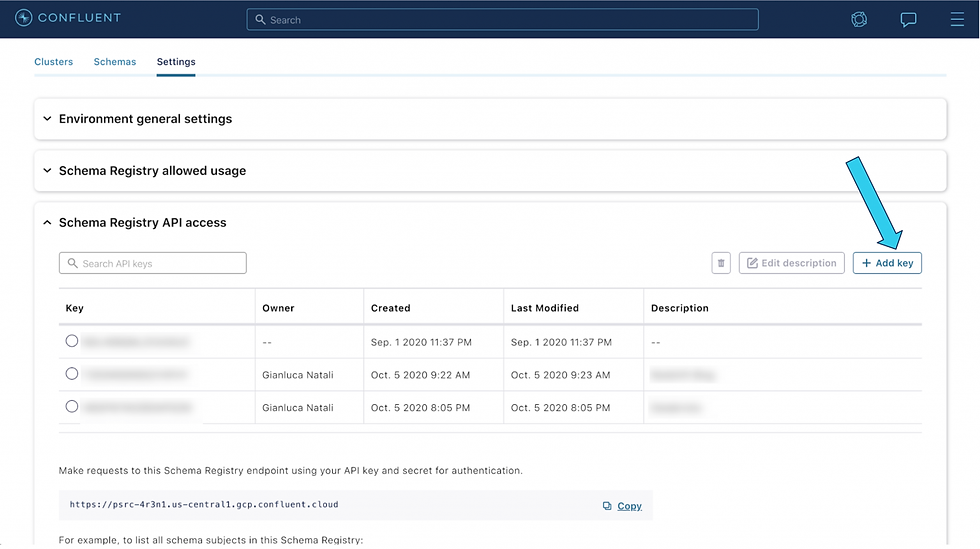Click into Search API keys field

pyautogui.click(x=152, y=263)
